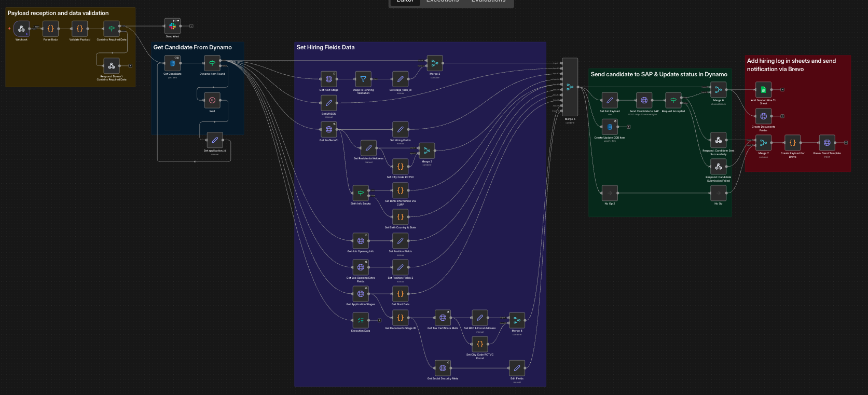868x395 pixels.
Task: Add a node after Execution Data
Action: (380, 320)
